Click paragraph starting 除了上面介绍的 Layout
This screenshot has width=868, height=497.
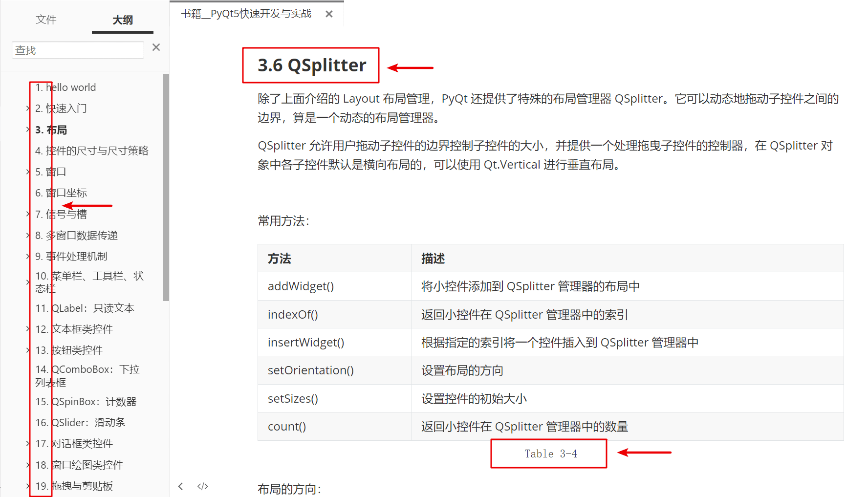[x=548, y=108]
